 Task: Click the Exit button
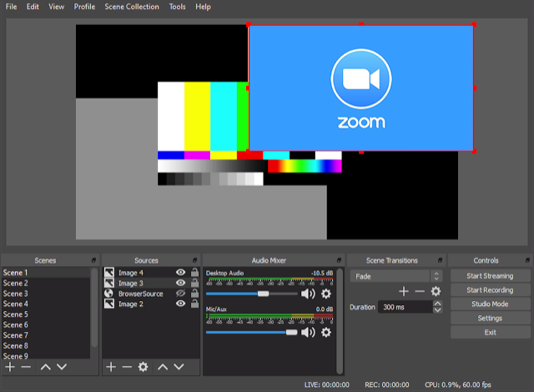click(491, 332)
